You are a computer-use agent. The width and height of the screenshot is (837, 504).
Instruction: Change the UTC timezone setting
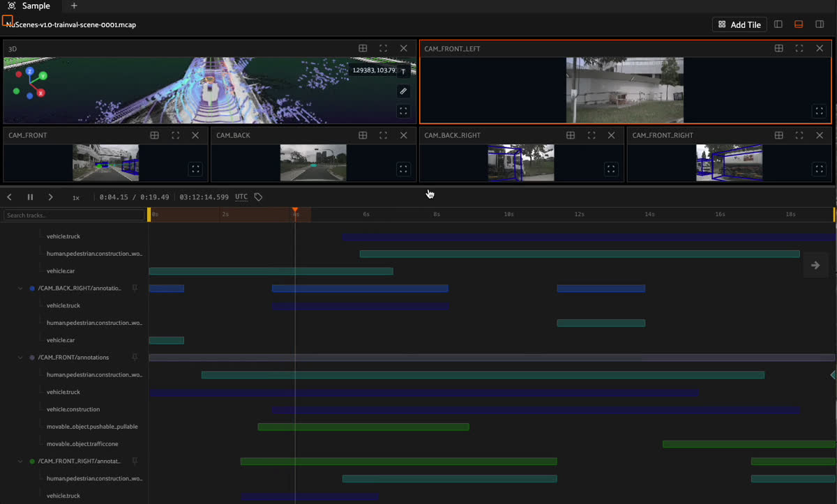[241, 197]
